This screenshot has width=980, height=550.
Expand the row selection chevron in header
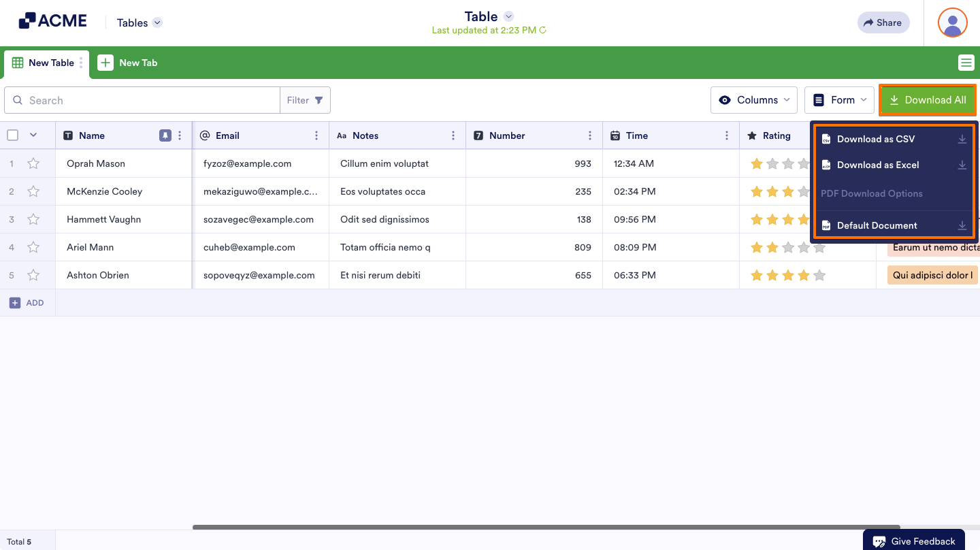pyautogui.click(x=33, y=135)
